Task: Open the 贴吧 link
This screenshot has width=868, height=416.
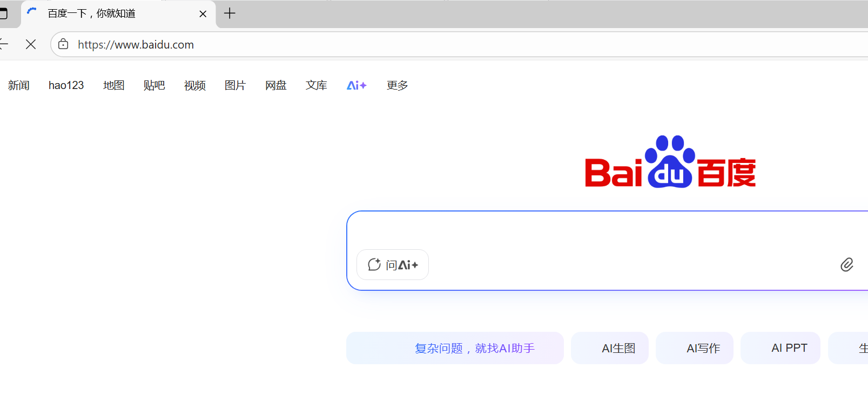Action: point(154,85)
